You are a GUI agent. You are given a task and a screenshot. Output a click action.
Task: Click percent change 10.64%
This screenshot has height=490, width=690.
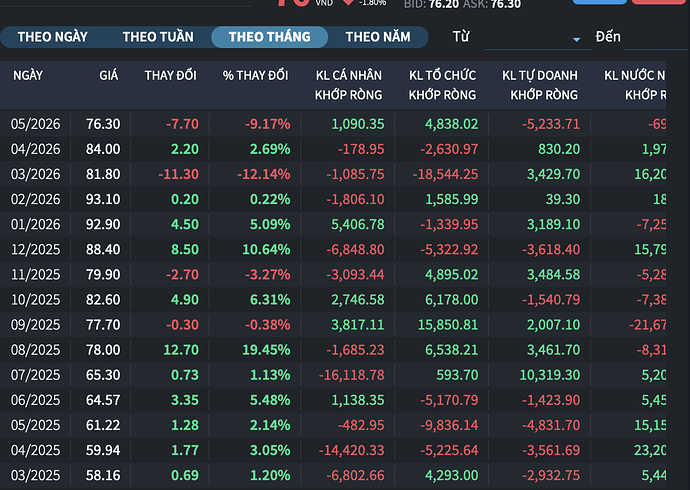267,249
